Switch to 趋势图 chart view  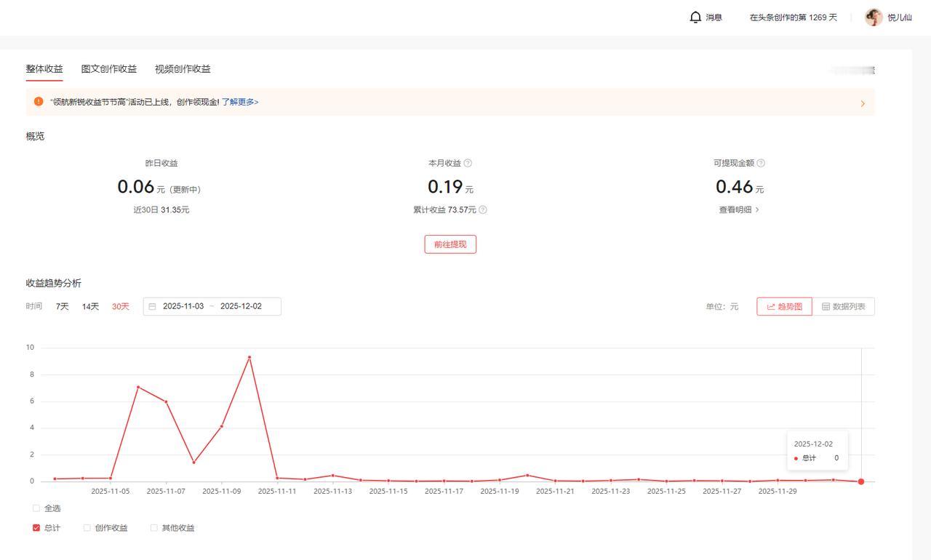(x=784, y=307)
